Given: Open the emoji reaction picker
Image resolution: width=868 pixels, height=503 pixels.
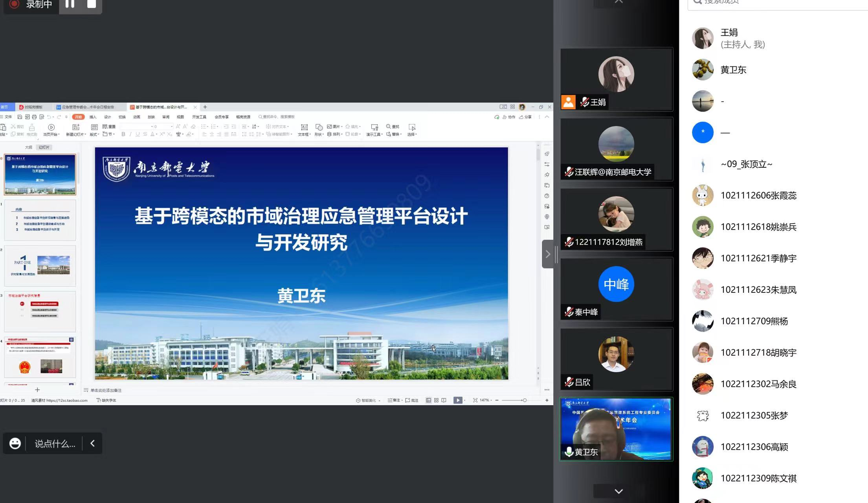Looking at the screenshot, I should click(15, 443).
